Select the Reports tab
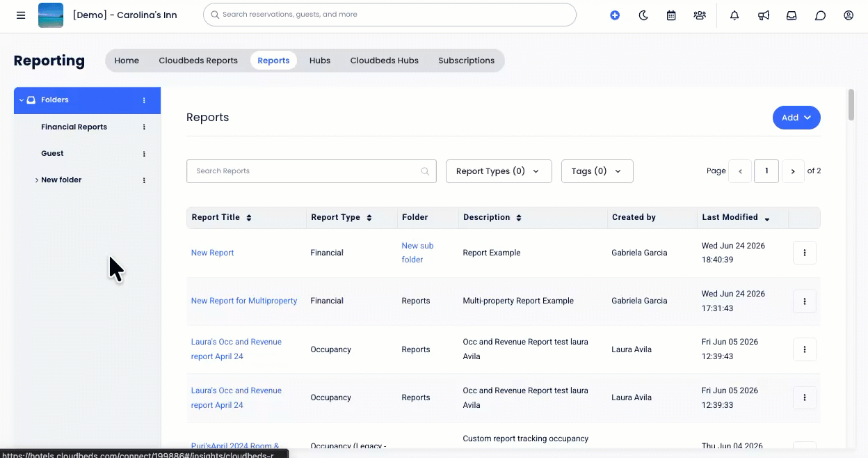Viewport: 868px width, 458px height. coord(273,61)
